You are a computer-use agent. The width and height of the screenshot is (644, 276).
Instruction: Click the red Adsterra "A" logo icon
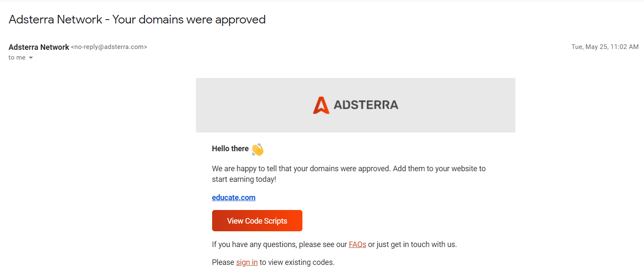tap(321, 105)
